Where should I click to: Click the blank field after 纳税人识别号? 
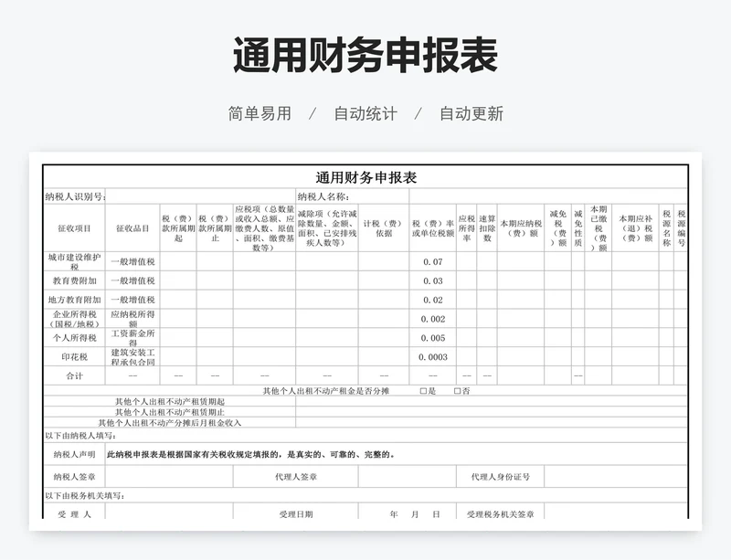200,196
